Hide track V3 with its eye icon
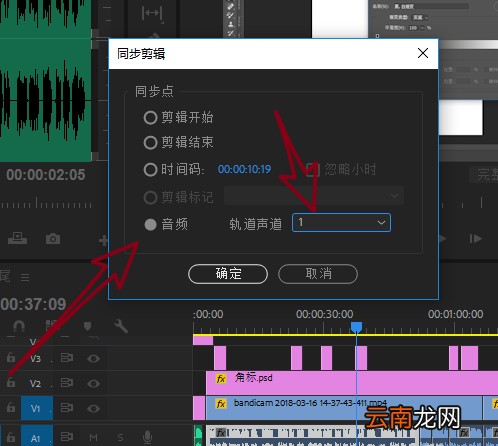The image size is (498, 446). pyautogui.click(x=93, y=358)
